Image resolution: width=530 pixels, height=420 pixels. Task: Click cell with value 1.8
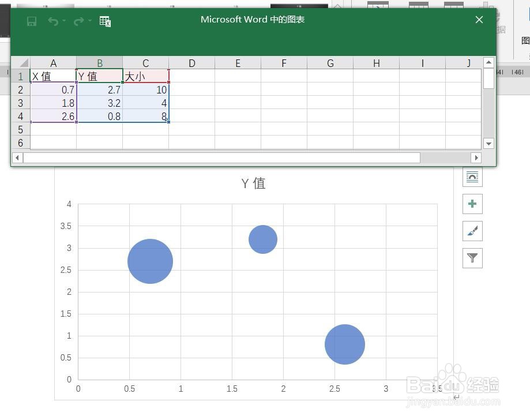point(53,103)
